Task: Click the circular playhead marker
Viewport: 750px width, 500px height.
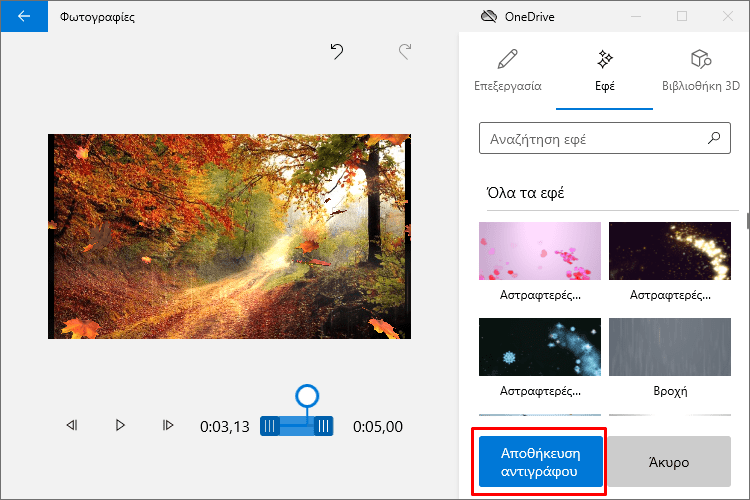Action: click(307, 396)
